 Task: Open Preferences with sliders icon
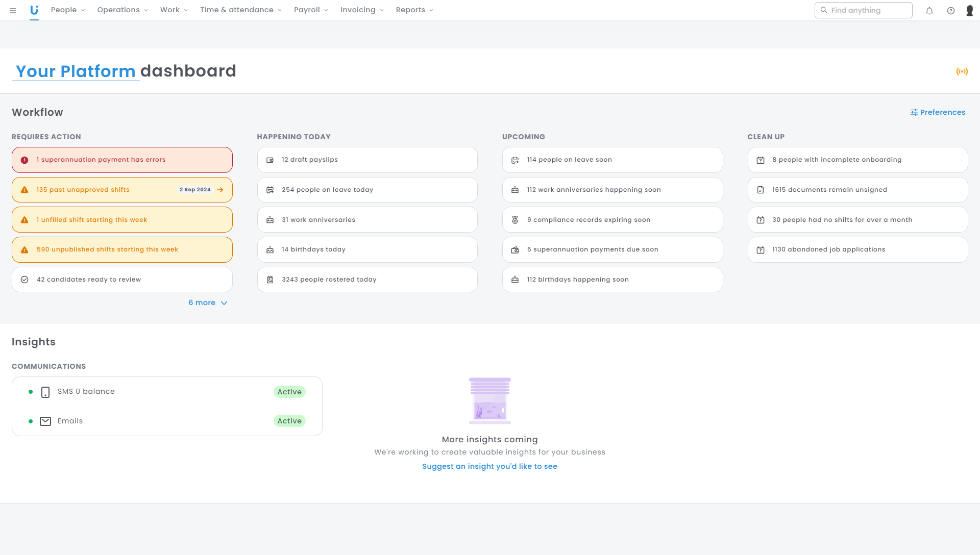(938, 112)
